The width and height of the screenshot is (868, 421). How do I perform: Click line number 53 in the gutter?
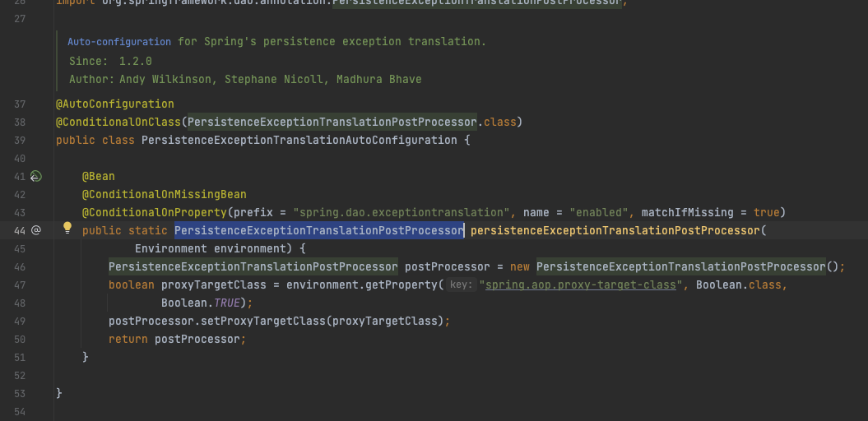20,393
